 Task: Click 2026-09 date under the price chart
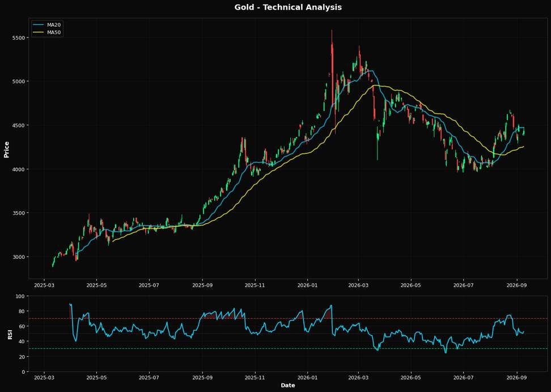coord(517,286)
